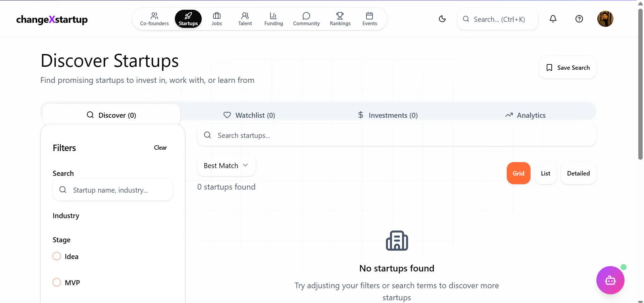Open the Analytics tab
This screenshot has width=644, height=303.
[x=526, y=115]
